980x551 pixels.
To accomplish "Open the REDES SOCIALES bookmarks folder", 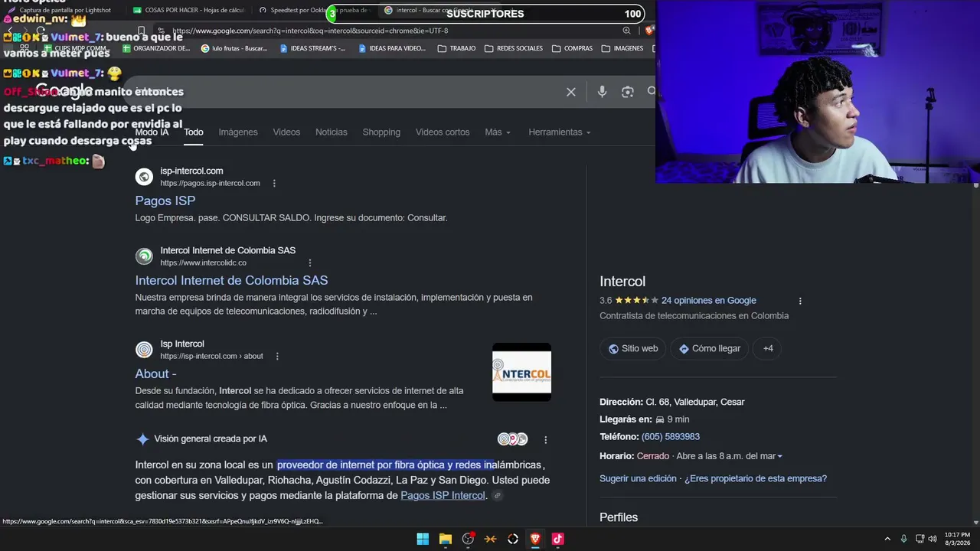I will coord(514,48).
